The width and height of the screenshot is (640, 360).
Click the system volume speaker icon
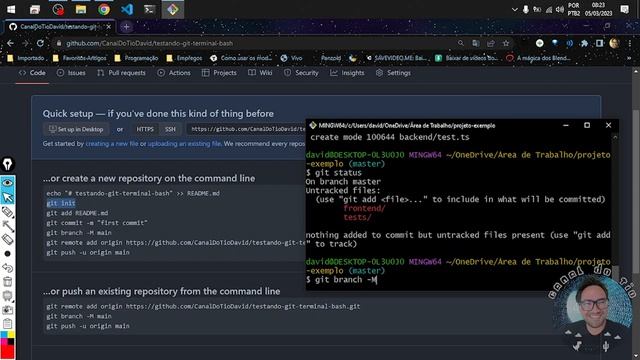560,9
